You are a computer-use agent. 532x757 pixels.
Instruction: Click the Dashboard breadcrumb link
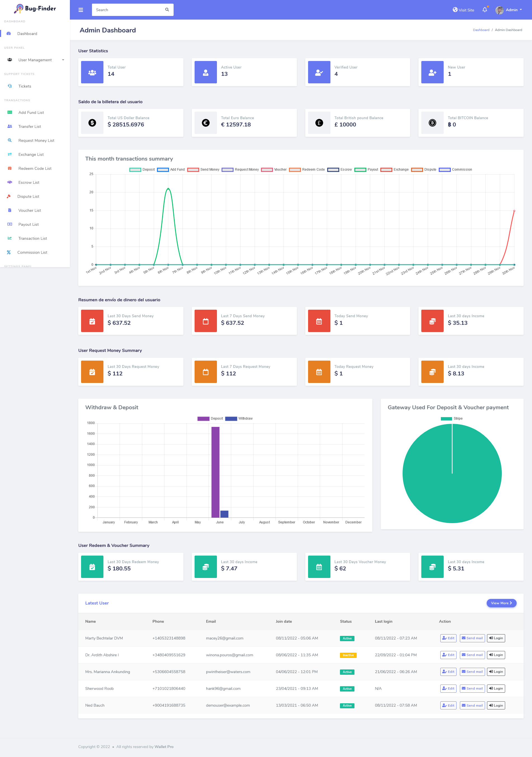(x=481, y=30)
